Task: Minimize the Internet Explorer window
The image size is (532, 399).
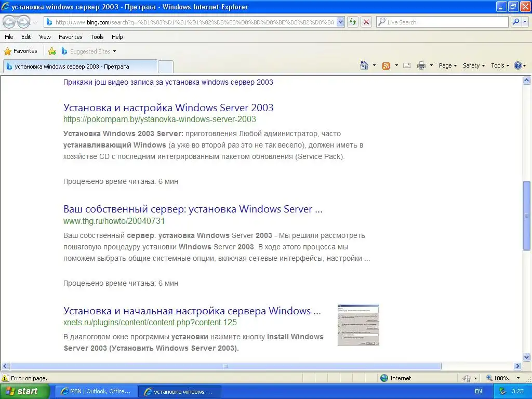Action: coord(501,6)
